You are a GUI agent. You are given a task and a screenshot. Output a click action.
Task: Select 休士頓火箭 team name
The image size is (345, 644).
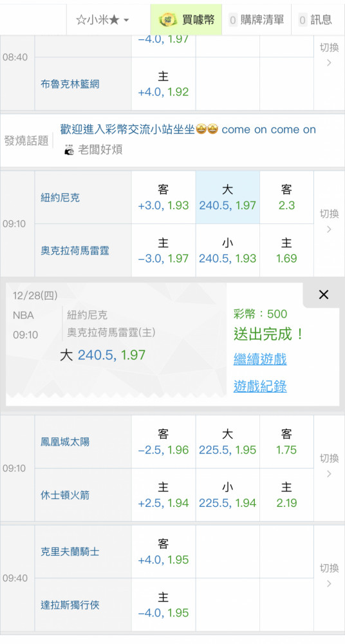pyautogui.click(x=65, y=495)
